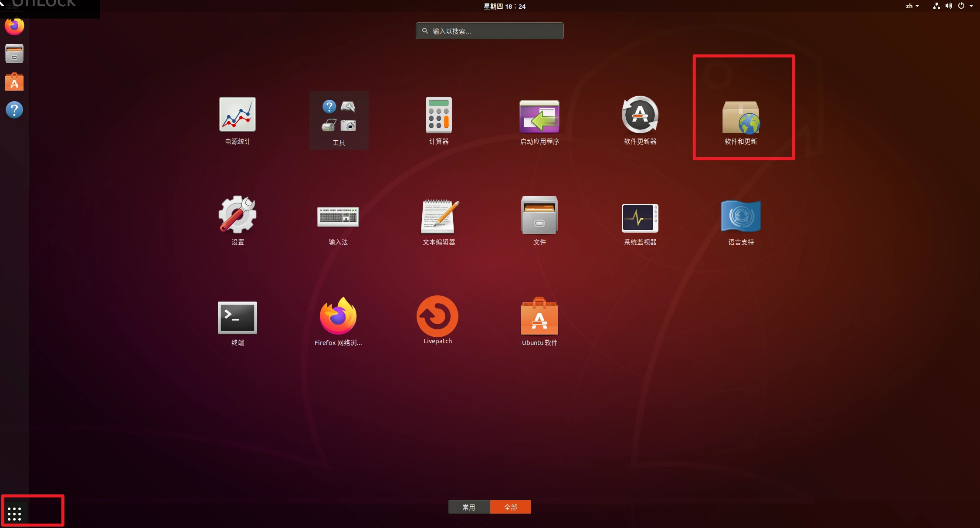Screen dimensions: 980x528
Task: Open the zh input source dropdown
Action: tap(912, 6)
